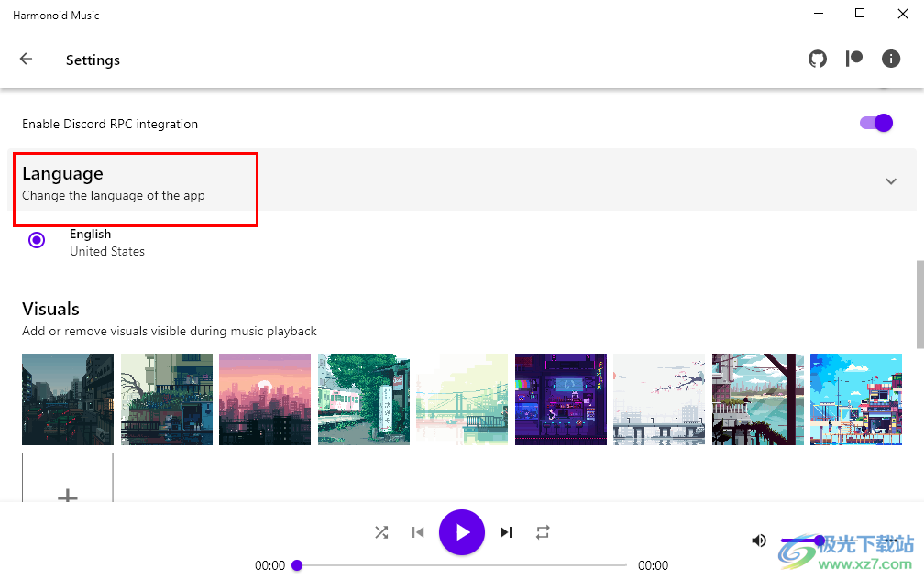Select the bright blue harbor town visual
This screenshot has width=924, height=579.
(x=856, y=399)
